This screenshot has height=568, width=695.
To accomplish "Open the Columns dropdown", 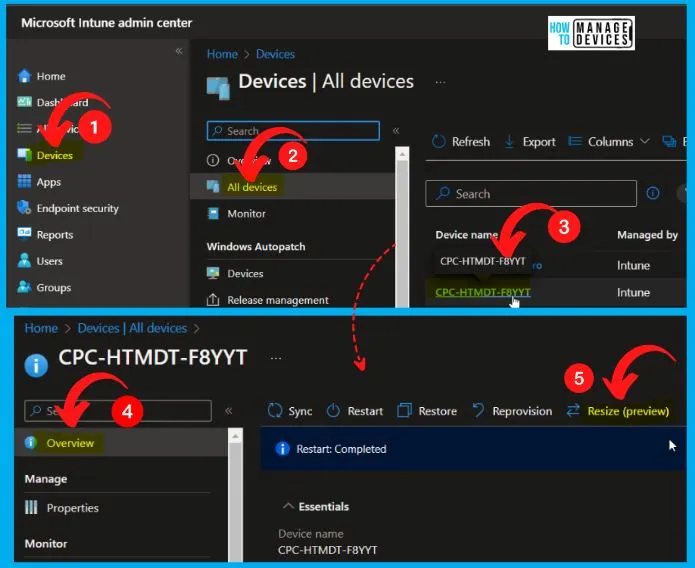I will pos(609,142).
